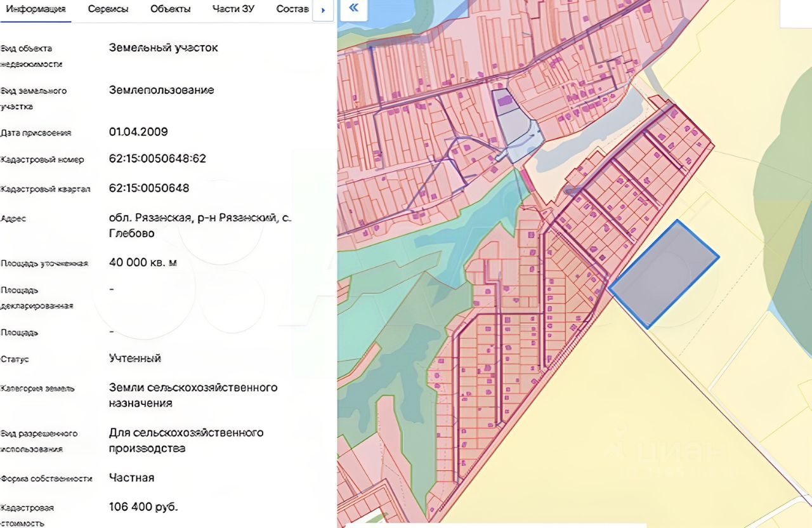Open the Объекты tab
Viewport: 812px width, 528px height.
point(170,10)
